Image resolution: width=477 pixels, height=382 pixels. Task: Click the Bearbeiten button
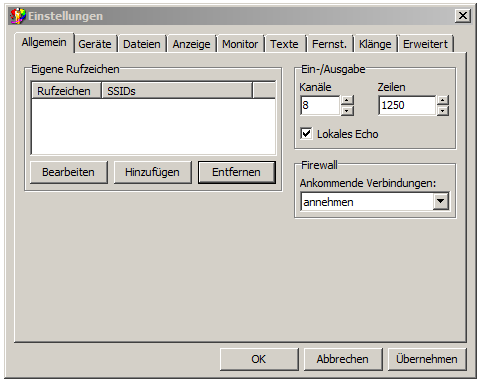click(x=69, y=172)
